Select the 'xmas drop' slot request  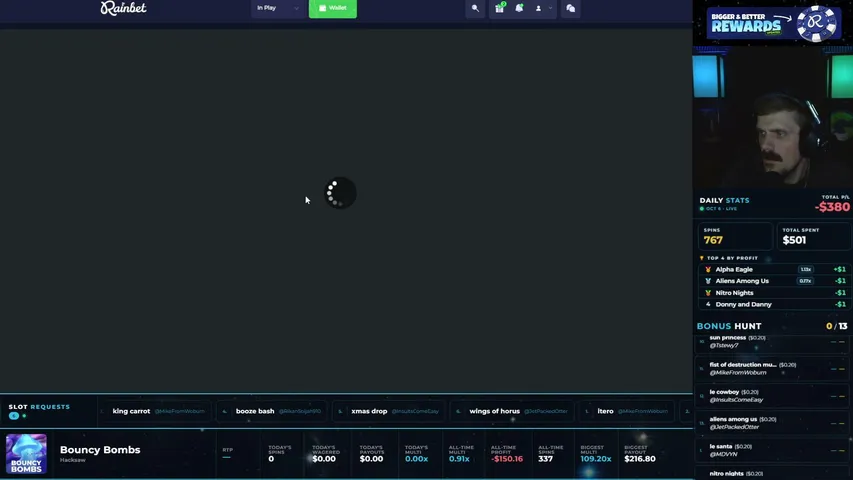(390, 411)
